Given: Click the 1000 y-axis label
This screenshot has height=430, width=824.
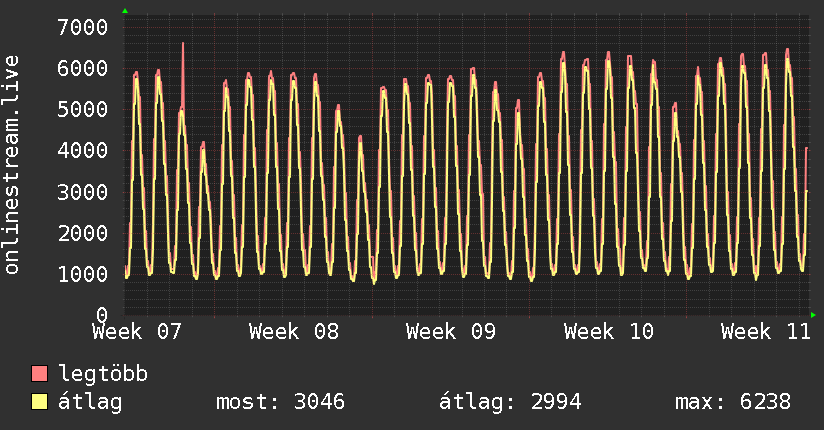Looking at the screenshot, I should click(x=83, y=274).
